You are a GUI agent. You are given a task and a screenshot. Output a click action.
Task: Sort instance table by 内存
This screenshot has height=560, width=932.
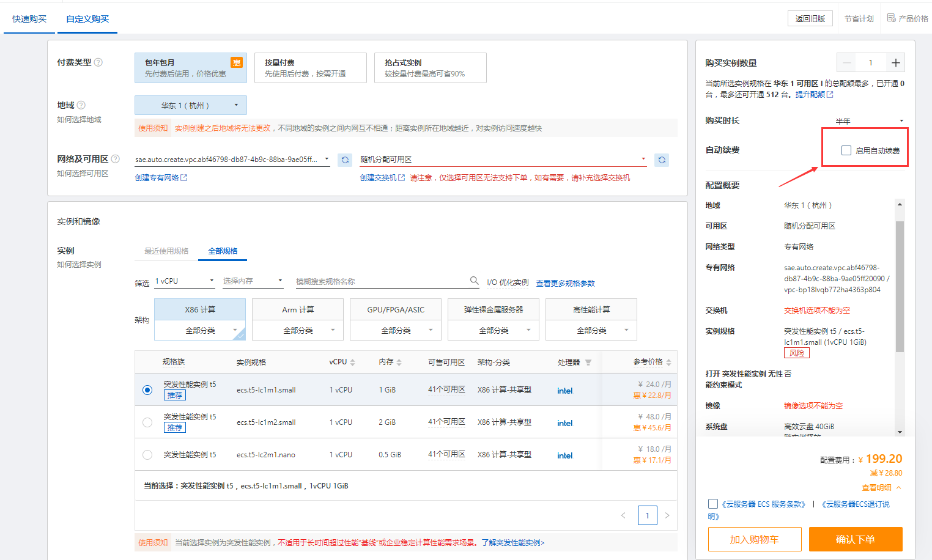click(x=399, y=363)
